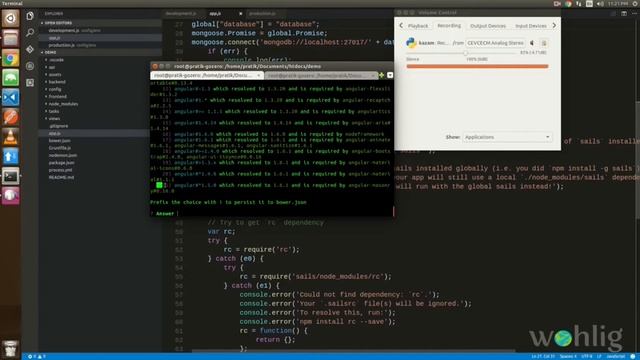Click the system tray volume icon
This screenshot has height=360, width=640.
pyautogui.click(x=600, y=4)
